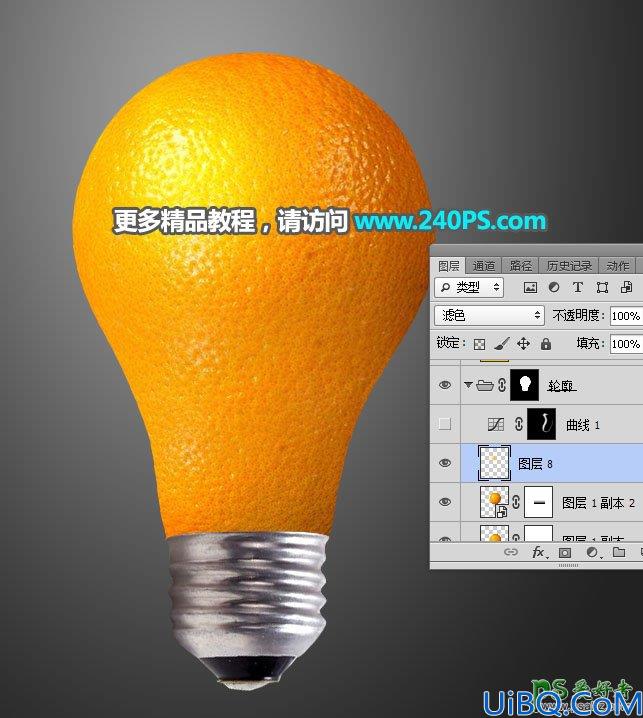
Task: Click the mask link on 图层 1 副本 2
Action: (x=516, y=502)
